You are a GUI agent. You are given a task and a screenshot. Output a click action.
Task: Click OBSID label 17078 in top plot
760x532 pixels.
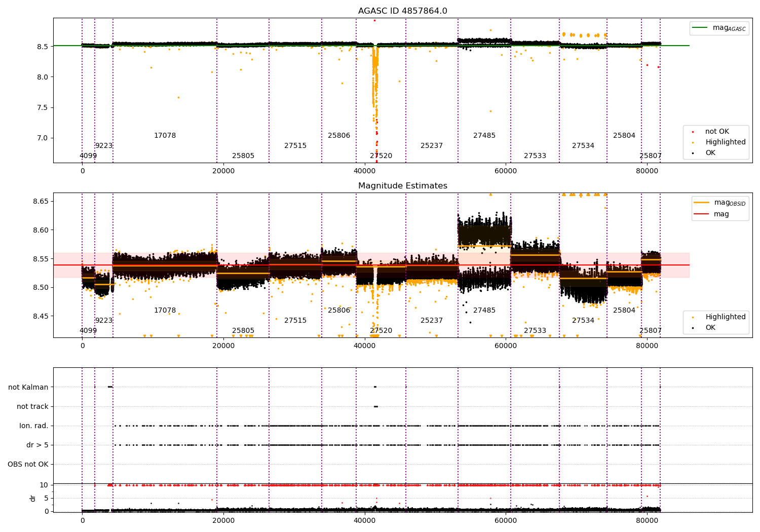click(x=165, y=136)
